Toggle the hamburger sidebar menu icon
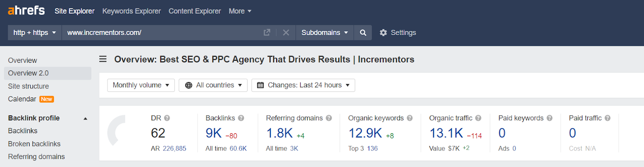Screen dimensions: 644x167 pyautogui.click(x=103, y=59)
